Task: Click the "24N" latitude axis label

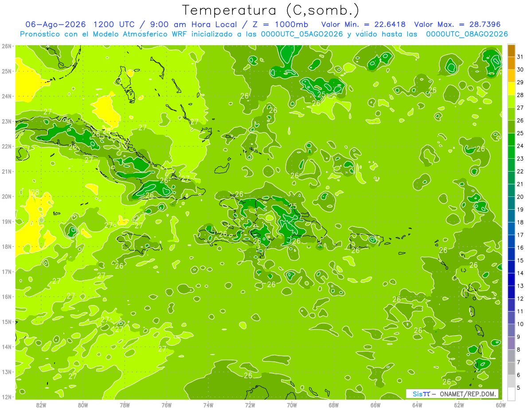Action: pyautogui.click(x=7, y=96)
